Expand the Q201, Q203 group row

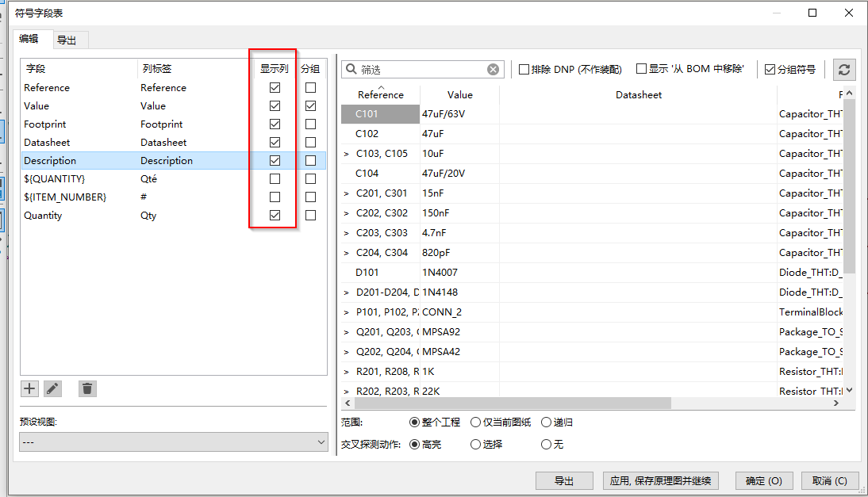pyautogui.click(x=347, y=332)
